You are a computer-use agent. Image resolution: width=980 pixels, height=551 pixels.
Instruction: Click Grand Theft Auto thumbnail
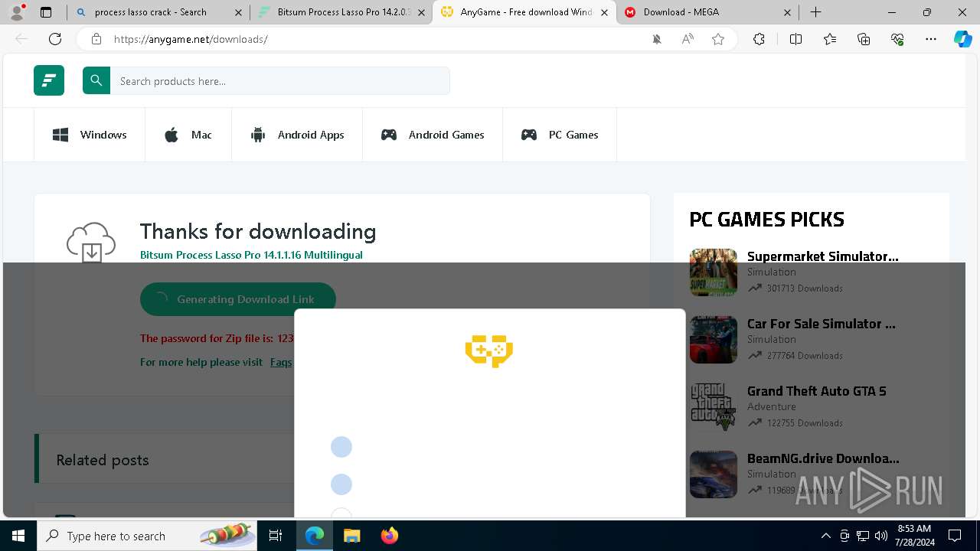pyautogui.click(x=713, y=407)
